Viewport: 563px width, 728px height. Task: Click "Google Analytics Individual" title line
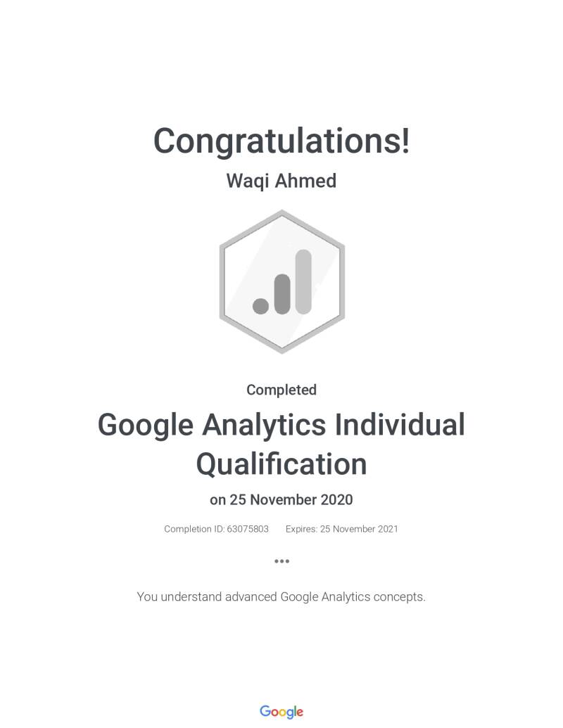click(281, 426)
